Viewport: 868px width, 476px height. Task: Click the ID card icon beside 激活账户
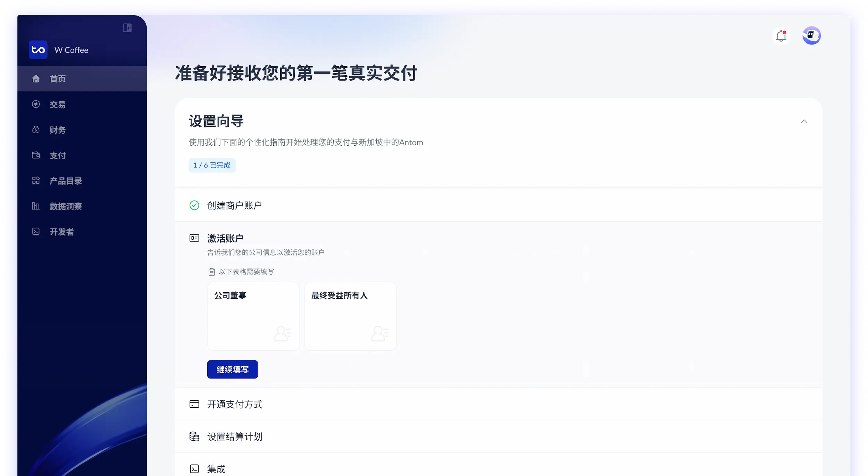(194, 238)
